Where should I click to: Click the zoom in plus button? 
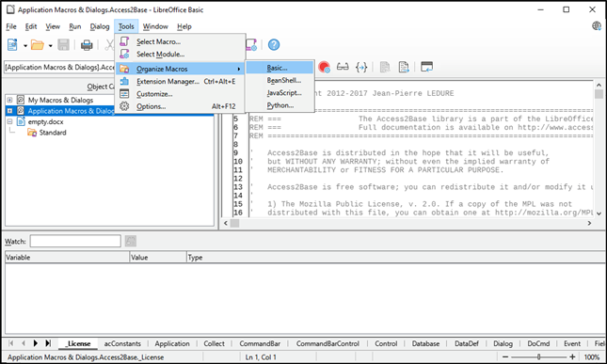(572, 357)
